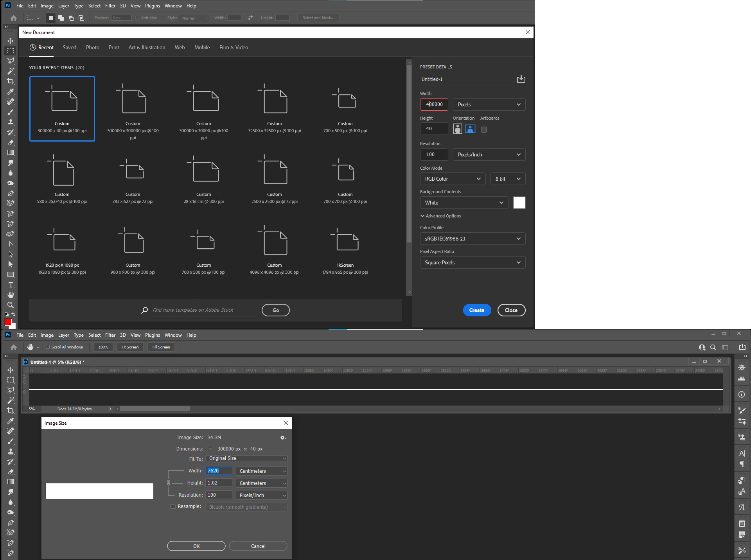Select the Move tool
The height and width of the screenshot is (560, 751).
11,41
